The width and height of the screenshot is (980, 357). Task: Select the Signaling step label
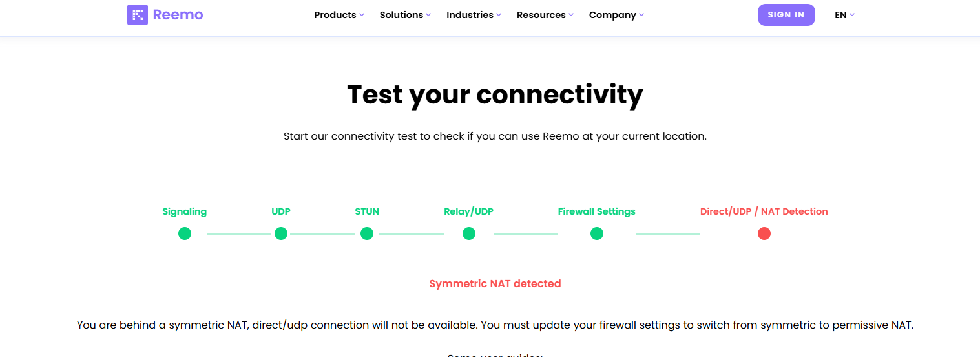click(185, 211)
